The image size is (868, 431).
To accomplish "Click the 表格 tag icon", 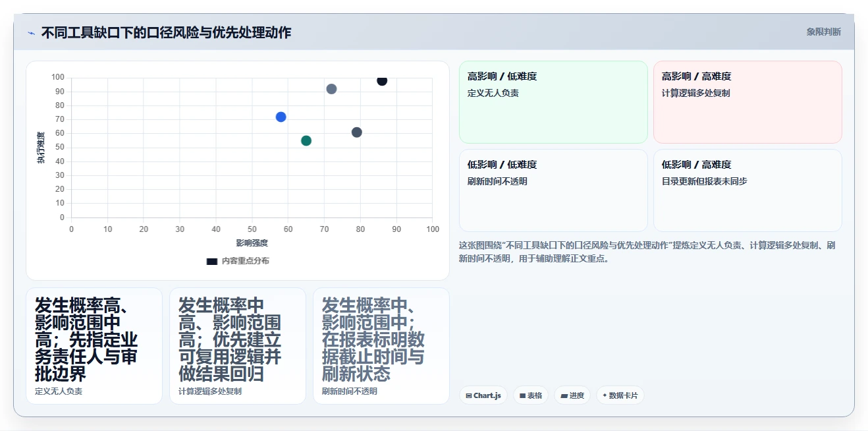I will coord(522,396).
